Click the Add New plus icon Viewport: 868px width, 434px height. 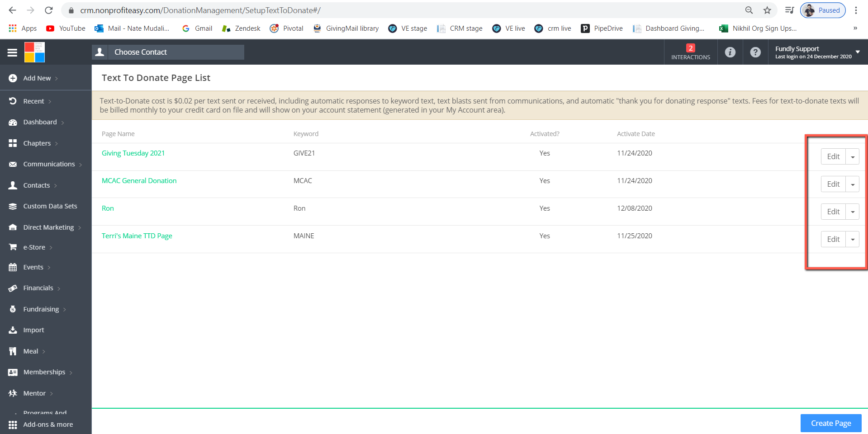point(13,78)
